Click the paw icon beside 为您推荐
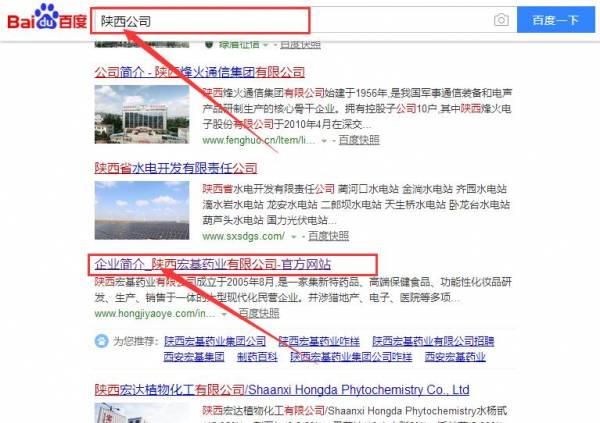This screenshot has width=600, height=423. click(x=101, y=341)
